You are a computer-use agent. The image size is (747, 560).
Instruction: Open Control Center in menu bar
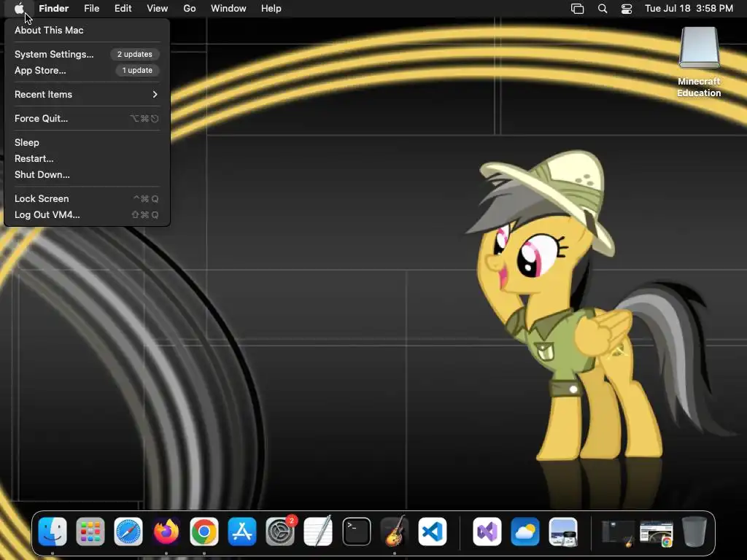pyautogui.click(x=627, y=9)
